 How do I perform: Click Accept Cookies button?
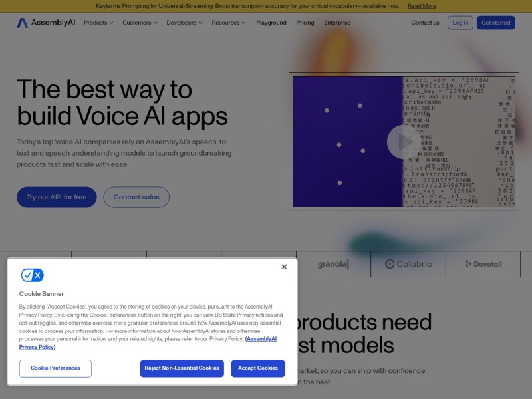pyautogui.click(x=258, y=368)
